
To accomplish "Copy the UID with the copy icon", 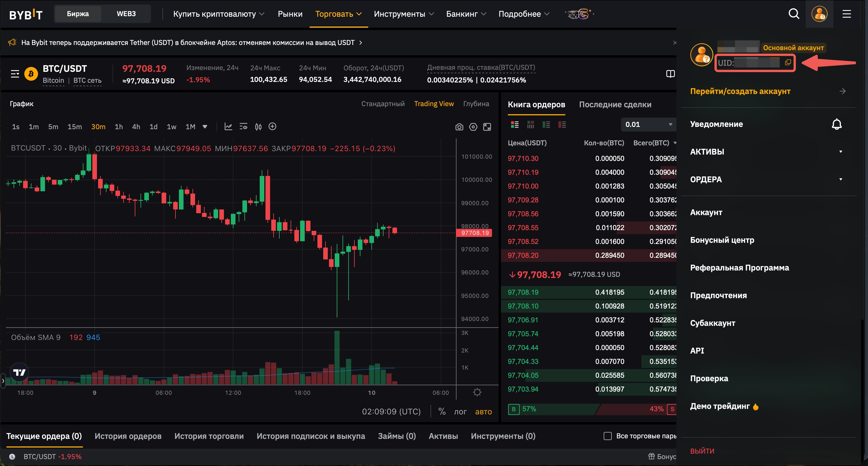I will (788, 63).
